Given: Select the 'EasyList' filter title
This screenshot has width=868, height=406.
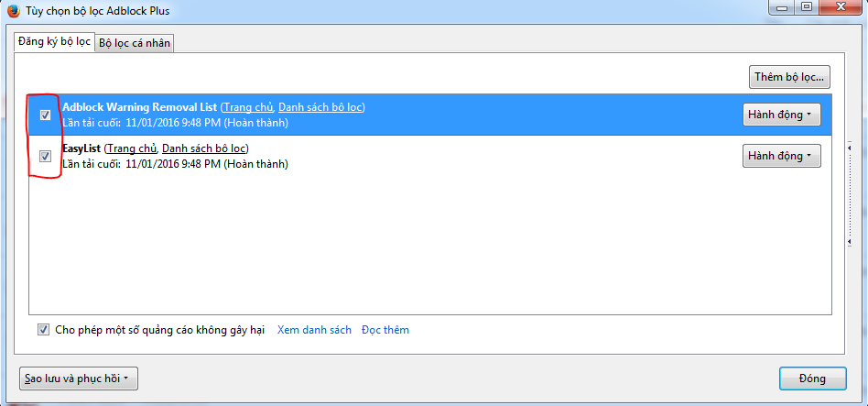Looking at the screenshot, I should [x=81, y=148].
